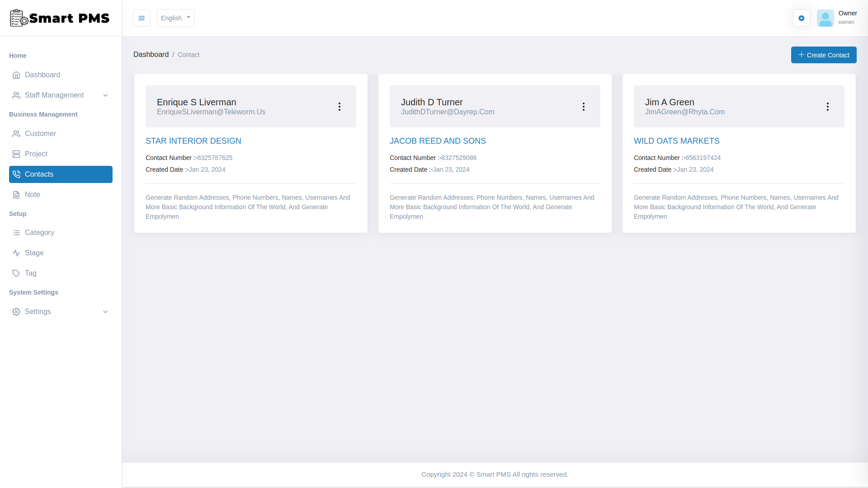
Task: Select the Contacts phone icon
Action: tap(16, 174)
